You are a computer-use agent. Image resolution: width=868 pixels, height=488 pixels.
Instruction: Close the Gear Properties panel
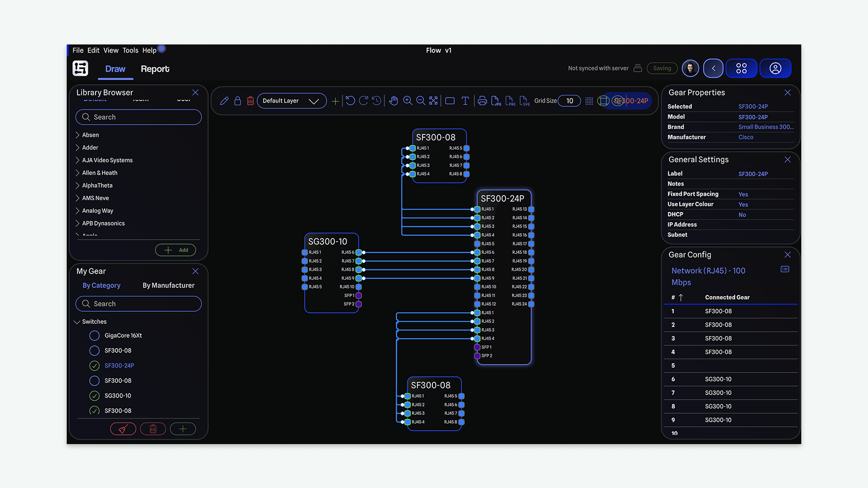(x=788, y=93)
